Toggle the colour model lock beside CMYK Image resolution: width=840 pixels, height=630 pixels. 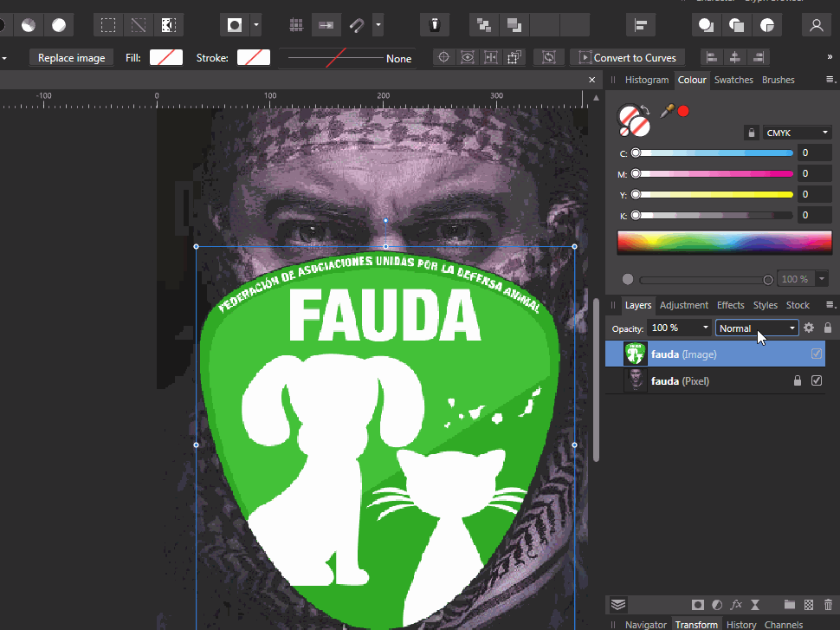click(752, 133)
